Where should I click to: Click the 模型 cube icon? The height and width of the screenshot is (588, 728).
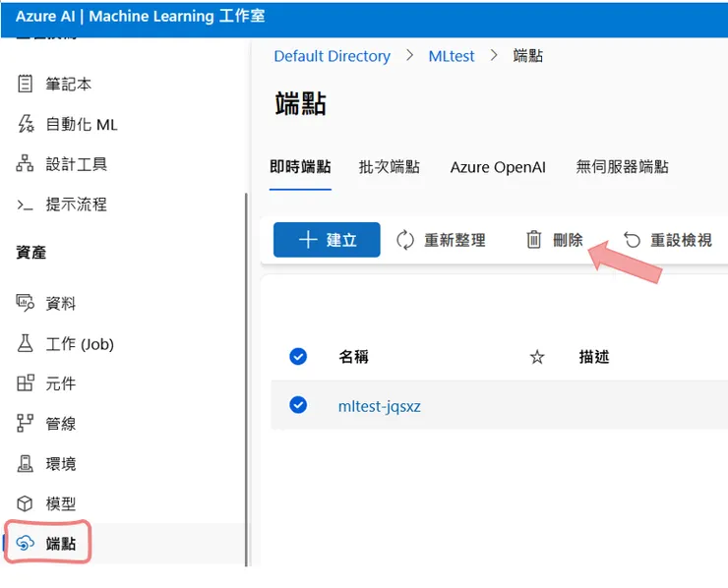coord(25,503)
